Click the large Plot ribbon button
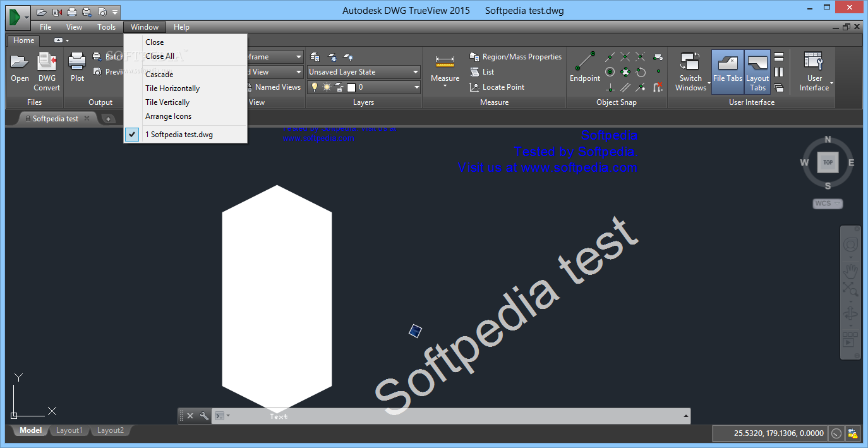Image resolution: width=868 pixels, height=448 pixels. click(77, 68)
